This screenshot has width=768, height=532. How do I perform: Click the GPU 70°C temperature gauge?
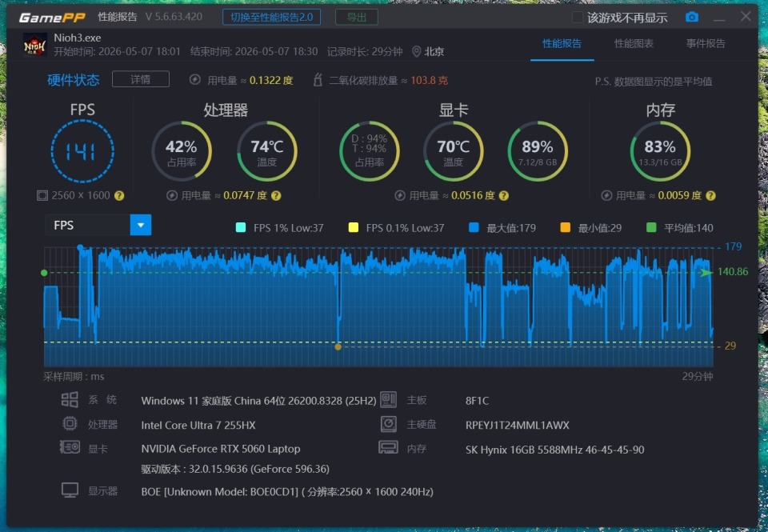coord(453,151)
